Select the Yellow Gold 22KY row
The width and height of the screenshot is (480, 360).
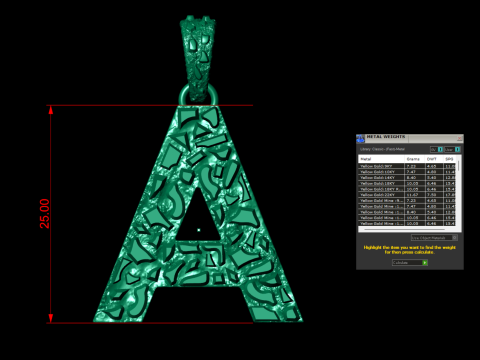407,195
